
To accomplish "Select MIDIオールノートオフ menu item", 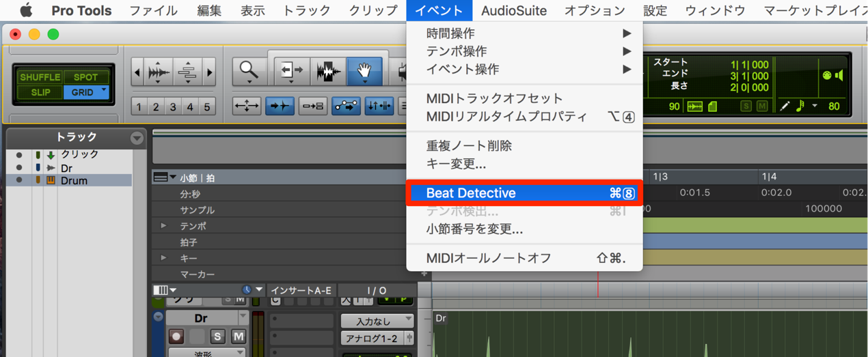I will coord(525,258).
